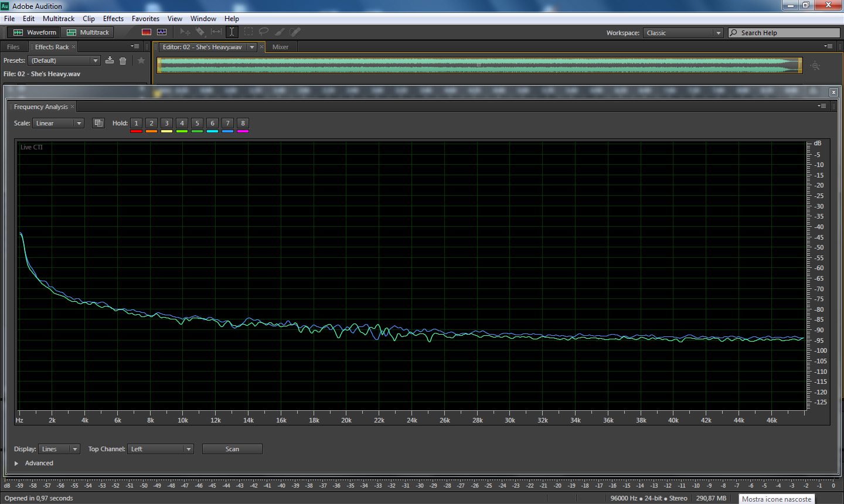Close the floating Frequency Analysis window
This screenshot has width=844, height=504.
tap(833, 92)
